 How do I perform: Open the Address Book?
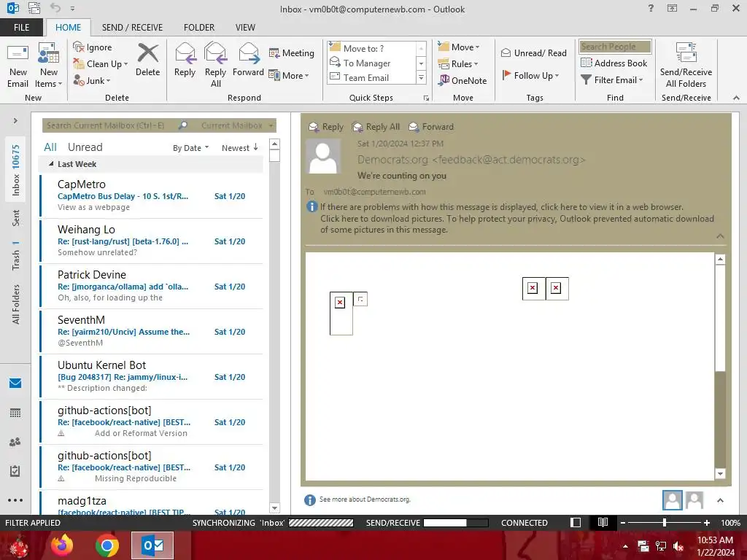click(614, 63)
